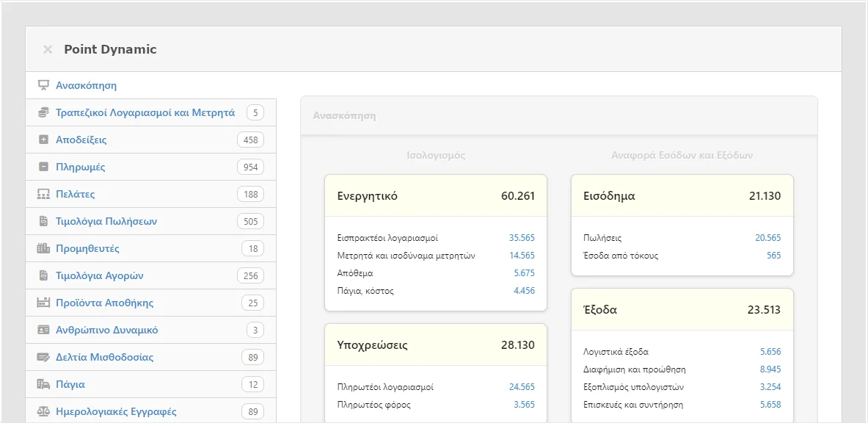This screenshot has height=426, width=868.
Task: Click the coins icon for Τραπεζικοί Λογαριασμοί
Action: pos(43,112)
